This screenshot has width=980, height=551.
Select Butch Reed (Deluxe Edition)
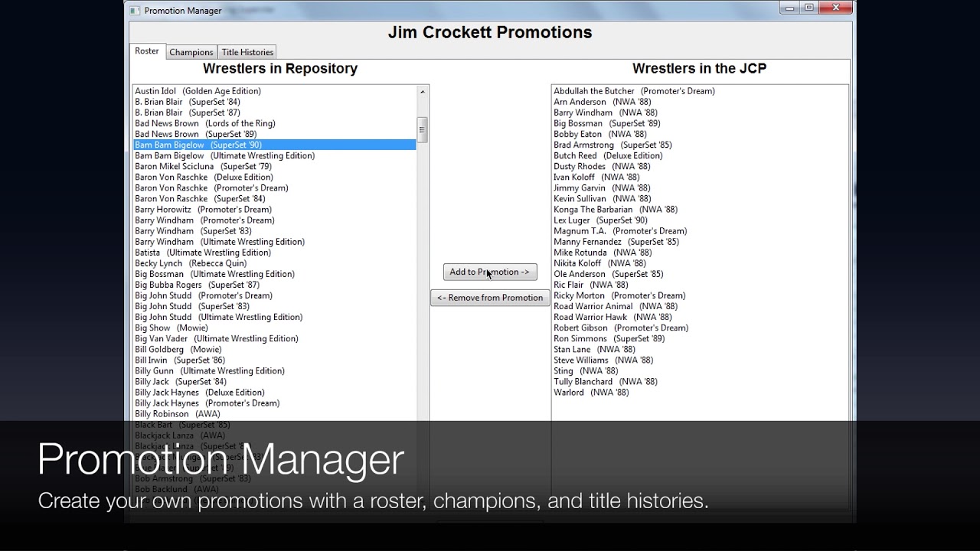coord(700,155)
